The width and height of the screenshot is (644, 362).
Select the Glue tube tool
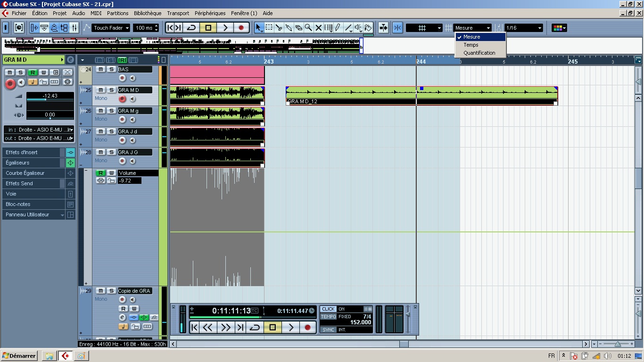(289, 28)
